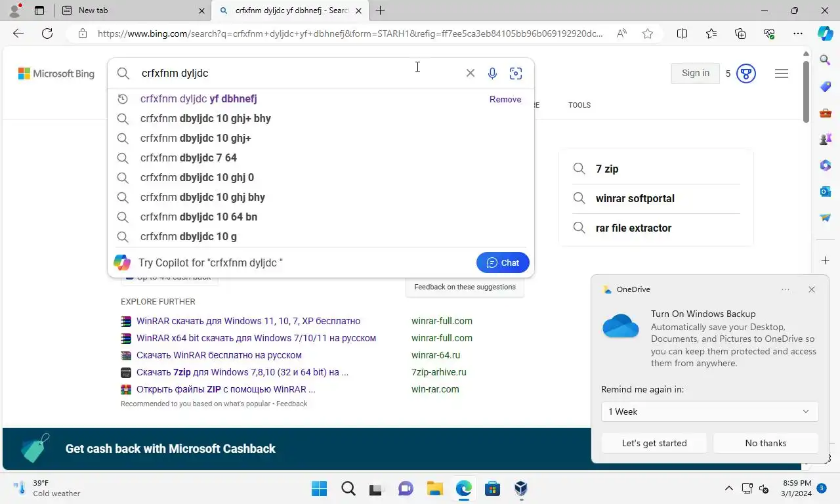The height and width of the screenshot is (504, 840).
Task: Click Let's get started in OneDrive popup
Action: click(x=654, y=443)
